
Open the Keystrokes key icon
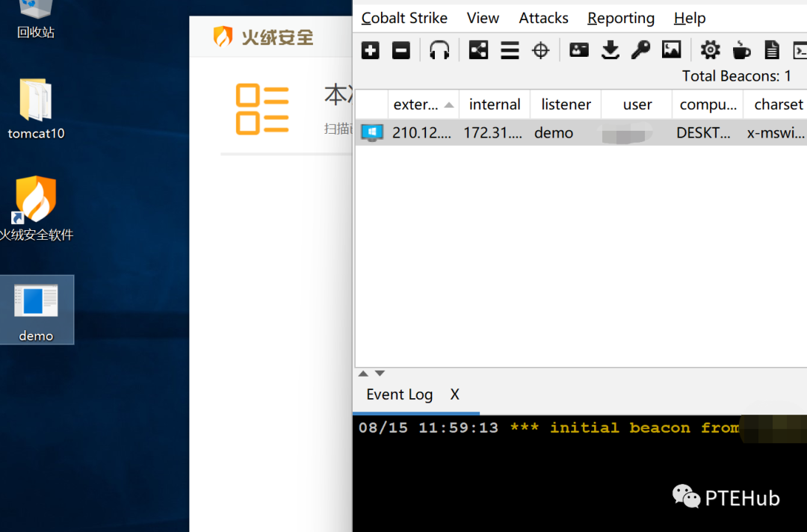(x=641, y=50)
